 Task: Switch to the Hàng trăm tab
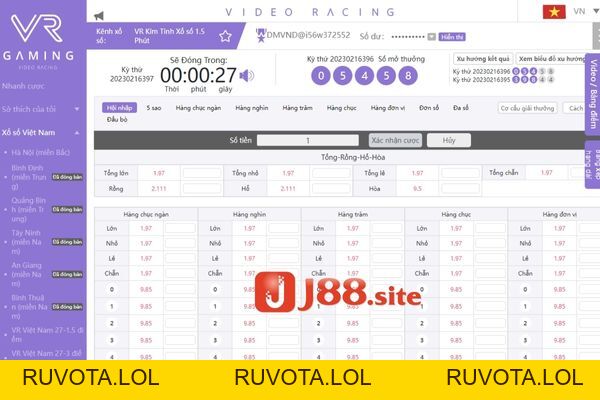(x=297, y=108)
